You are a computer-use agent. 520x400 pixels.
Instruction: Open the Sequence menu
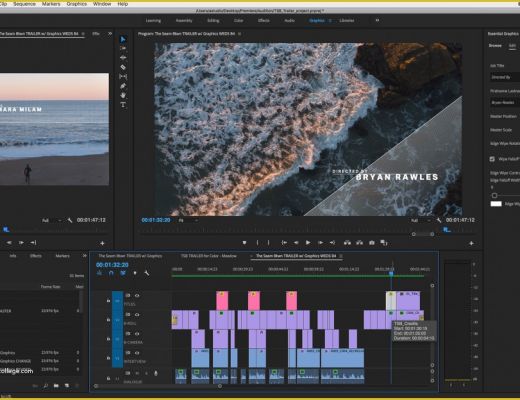tap(24, 4)
